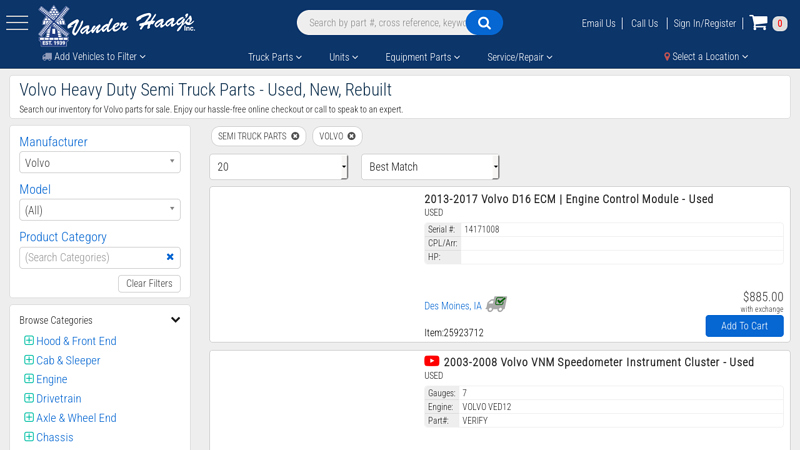Click the Search Categories input field

pyautogui.click(x=93, y=257)
